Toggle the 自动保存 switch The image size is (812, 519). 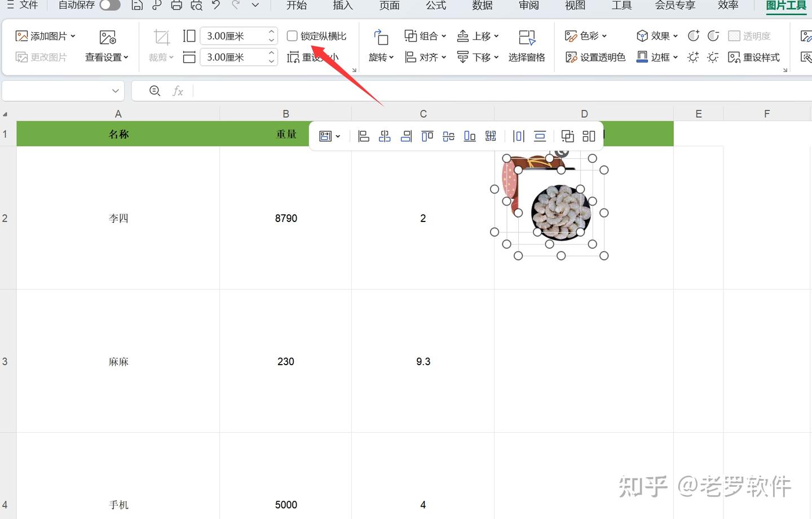(x=110, y=5)
